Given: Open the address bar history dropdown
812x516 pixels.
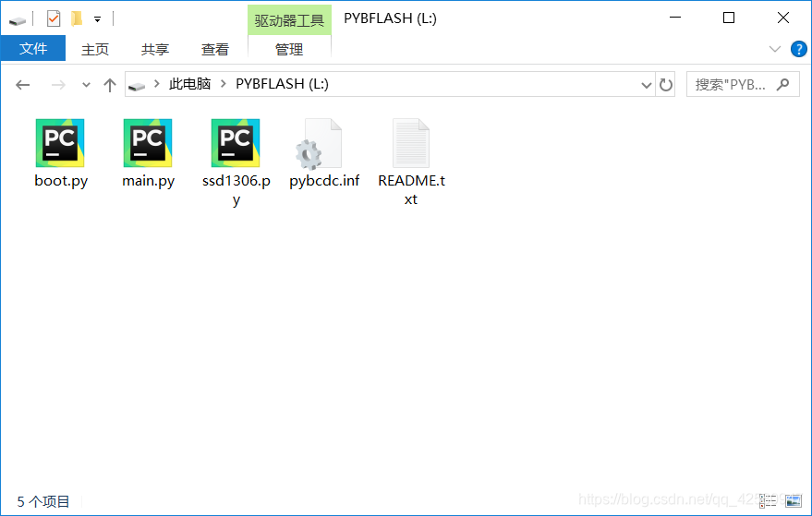Looking at the screenshot, I should [x=647, y=85].
